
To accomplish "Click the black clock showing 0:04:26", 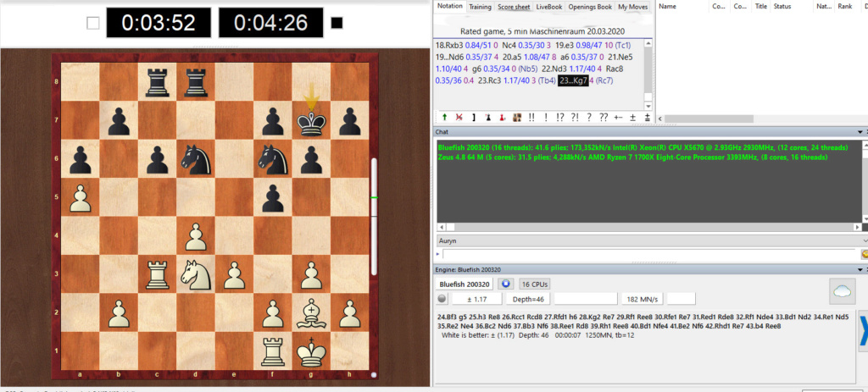I will (x=270, y=23).
